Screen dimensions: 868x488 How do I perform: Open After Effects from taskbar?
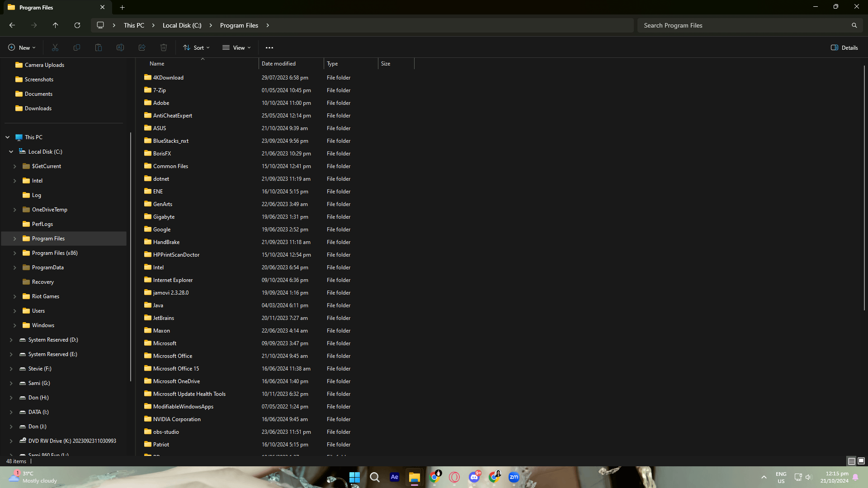pos(394,477)
